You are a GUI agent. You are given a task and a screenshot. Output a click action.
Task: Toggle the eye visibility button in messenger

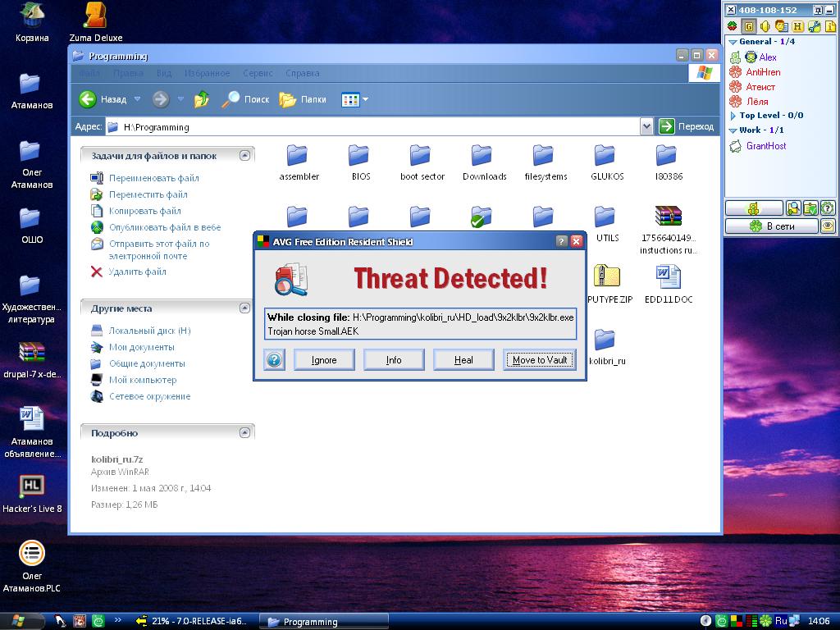click(x=828, y=226)
